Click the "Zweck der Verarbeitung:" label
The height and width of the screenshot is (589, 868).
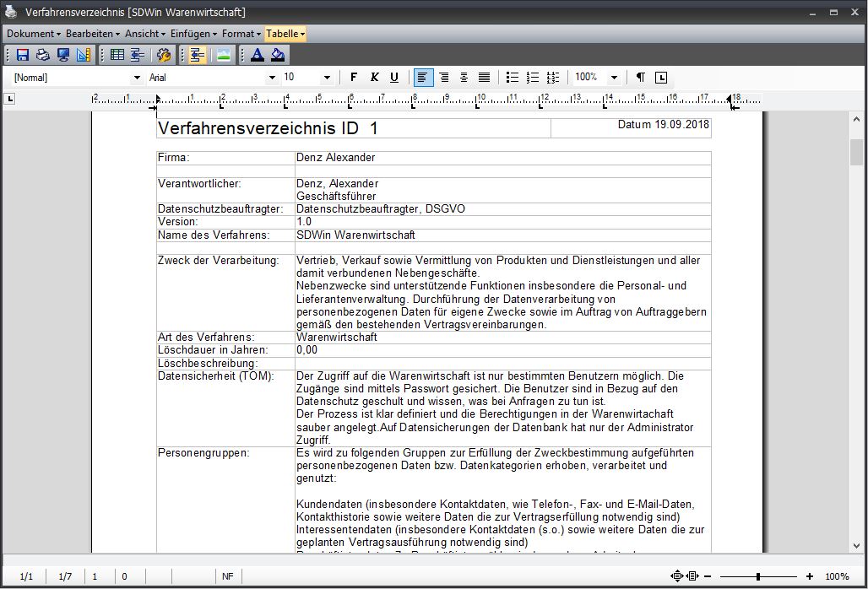(x=218, y=261)
